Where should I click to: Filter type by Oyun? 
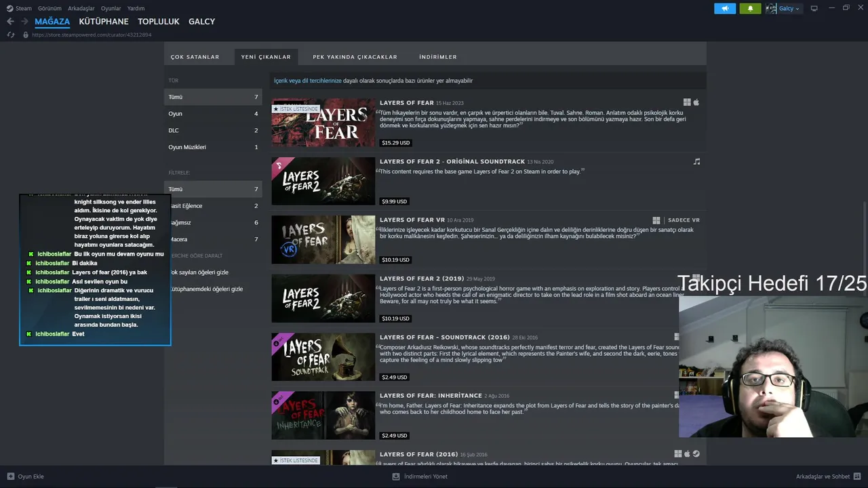(213, 114)
